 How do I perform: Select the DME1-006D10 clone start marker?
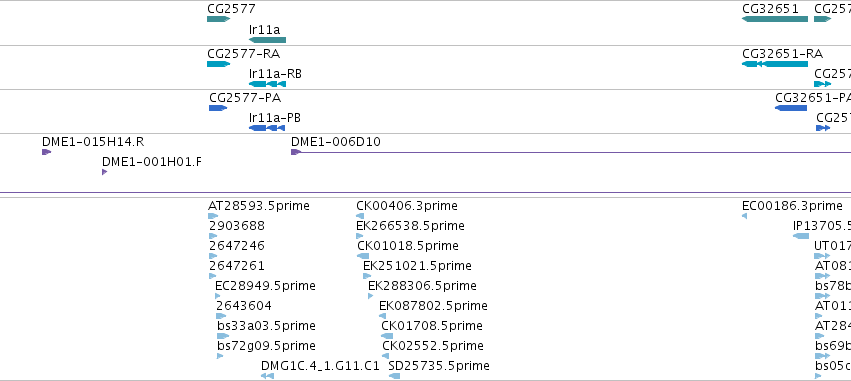tap(296, 152)
